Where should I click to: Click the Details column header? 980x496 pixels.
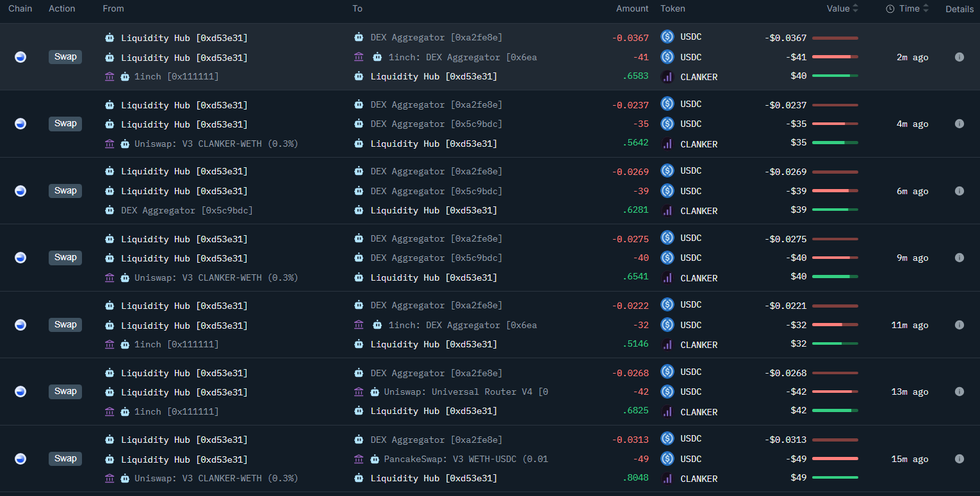coord(960,9)
